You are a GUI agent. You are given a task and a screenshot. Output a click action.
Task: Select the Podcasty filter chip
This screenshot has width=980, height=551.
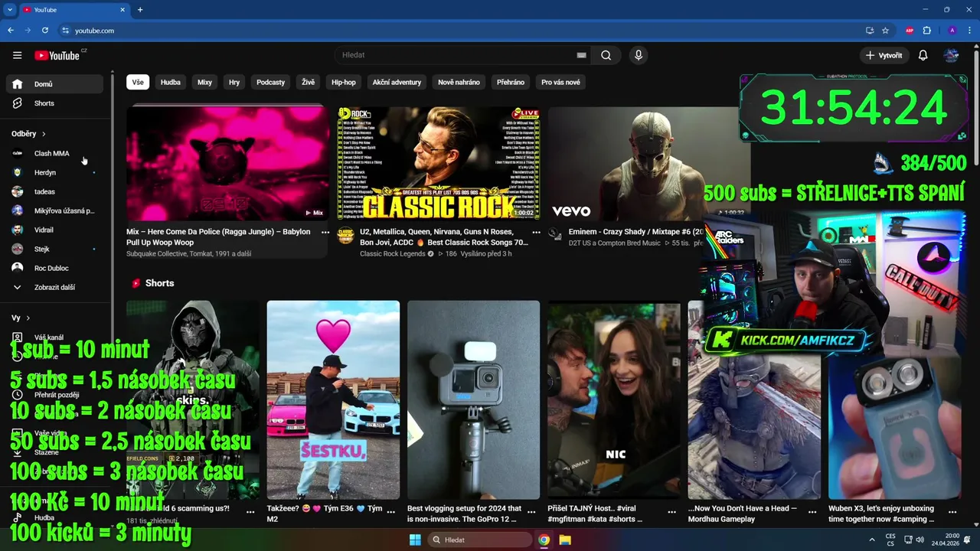270,82
